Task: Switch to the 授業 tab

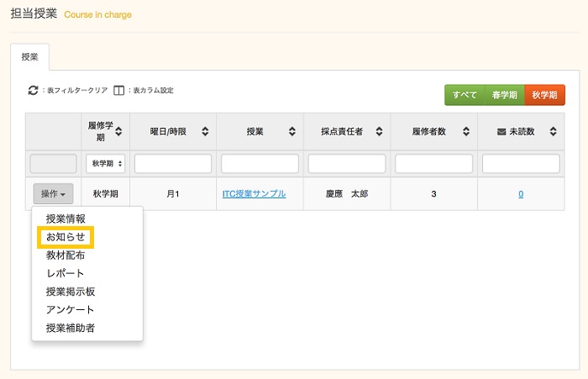Action: pyautogui.click(x=29, y=55)
